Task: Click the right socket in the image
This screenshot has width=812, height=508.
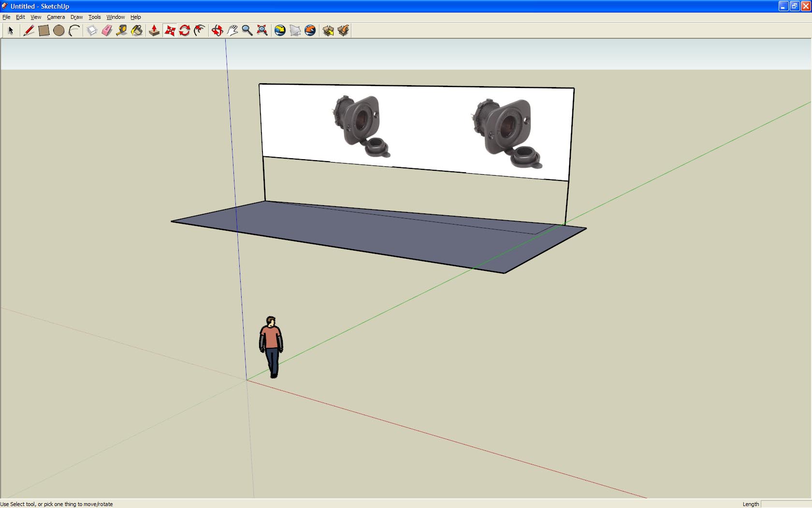Action: click(x=507, y=133)
